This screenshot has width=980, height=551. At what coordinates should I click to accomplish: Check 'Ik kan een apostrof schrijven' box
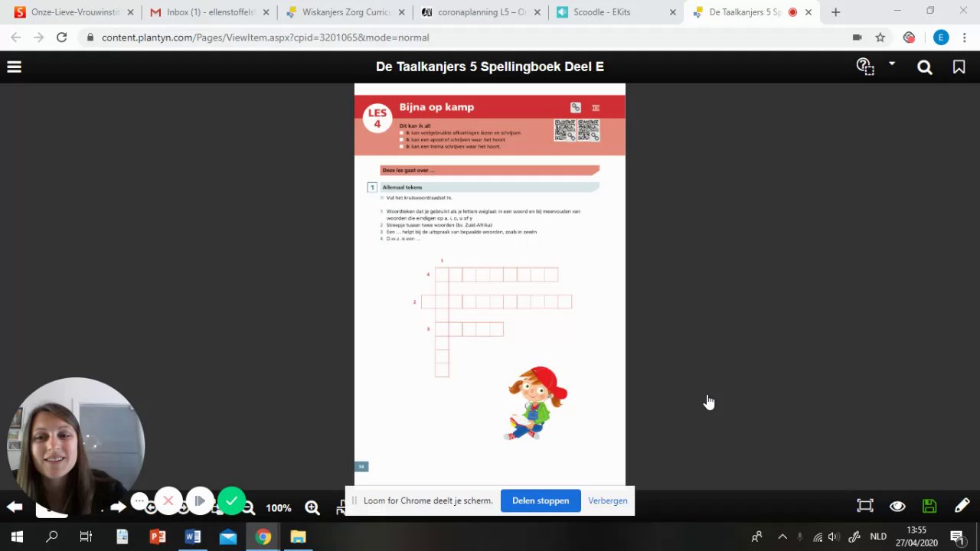click(x=402, y=139)
